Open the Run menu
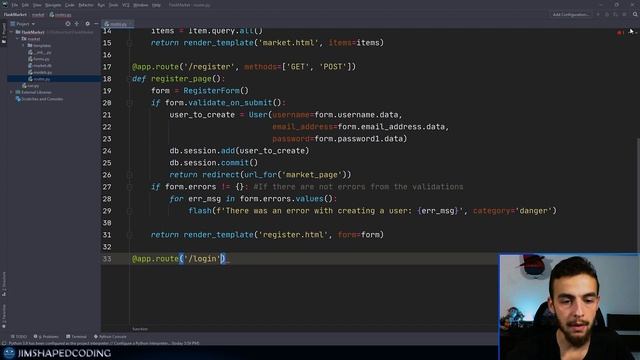640x360 pixels. [101, 5]
